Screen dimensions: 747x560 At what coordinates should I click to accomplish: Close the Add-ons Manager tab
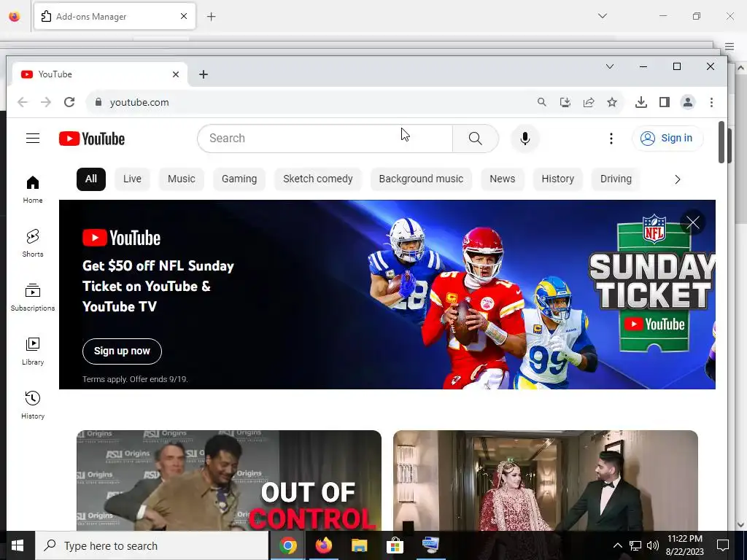184,16
